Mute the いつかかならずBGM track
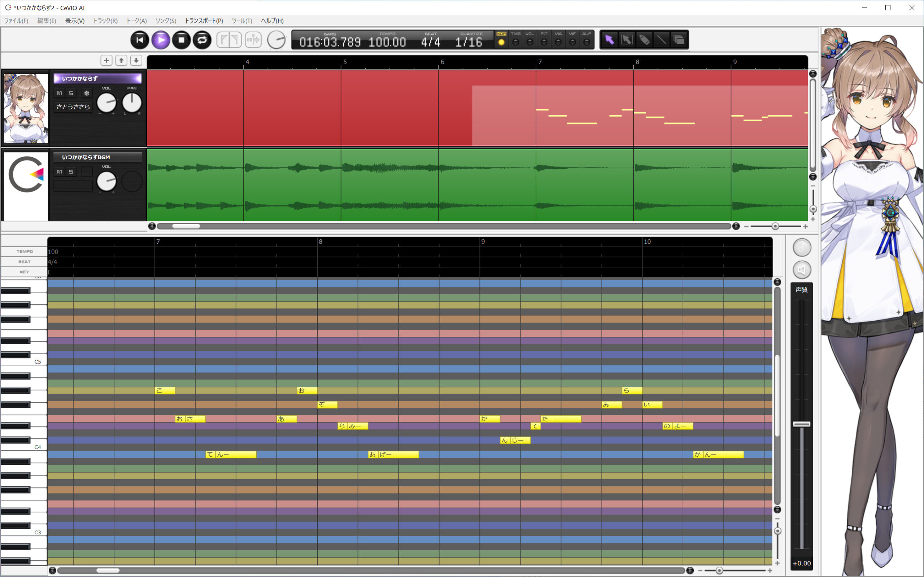 click(x=59, y=172)
